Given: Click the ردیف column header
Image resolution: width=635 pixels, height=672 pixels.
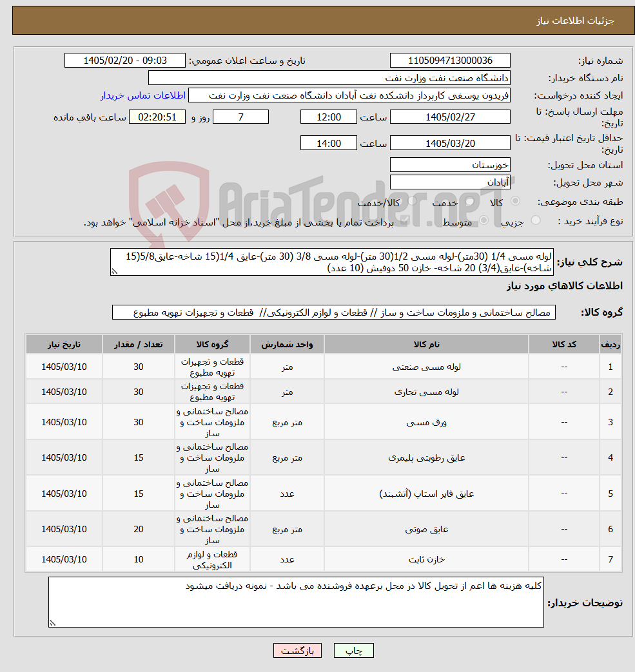Looking at the screenshot, I should (x=611, y=345).
